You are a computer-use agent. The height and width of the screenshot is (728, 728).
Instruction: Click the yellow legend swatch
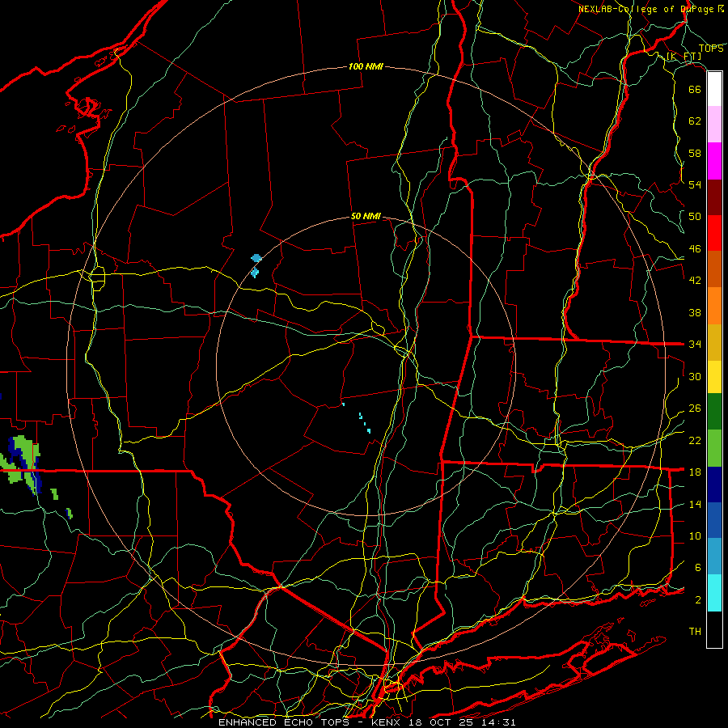(x=714, y=377)
